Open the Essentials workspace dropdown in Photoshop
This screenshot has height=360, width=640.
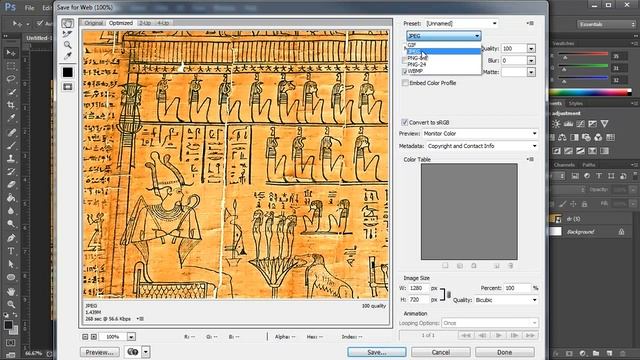coord(606,24)
